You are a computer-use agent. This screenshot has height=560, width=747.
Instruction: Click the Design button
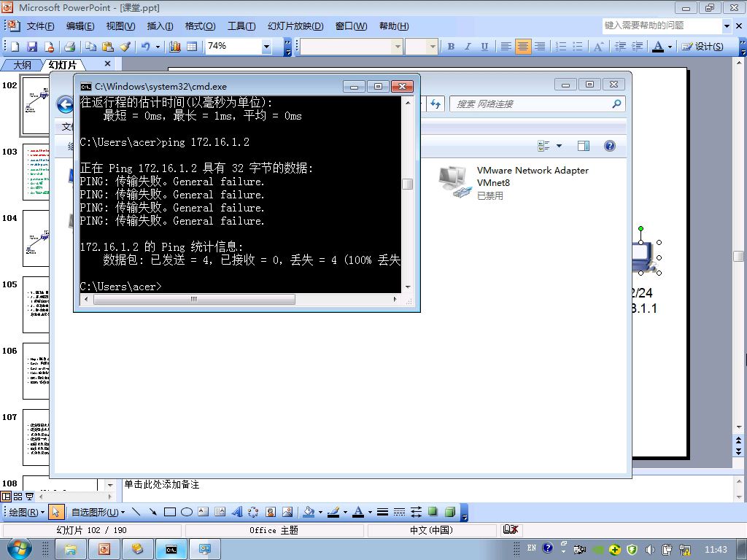click(703, 46)
